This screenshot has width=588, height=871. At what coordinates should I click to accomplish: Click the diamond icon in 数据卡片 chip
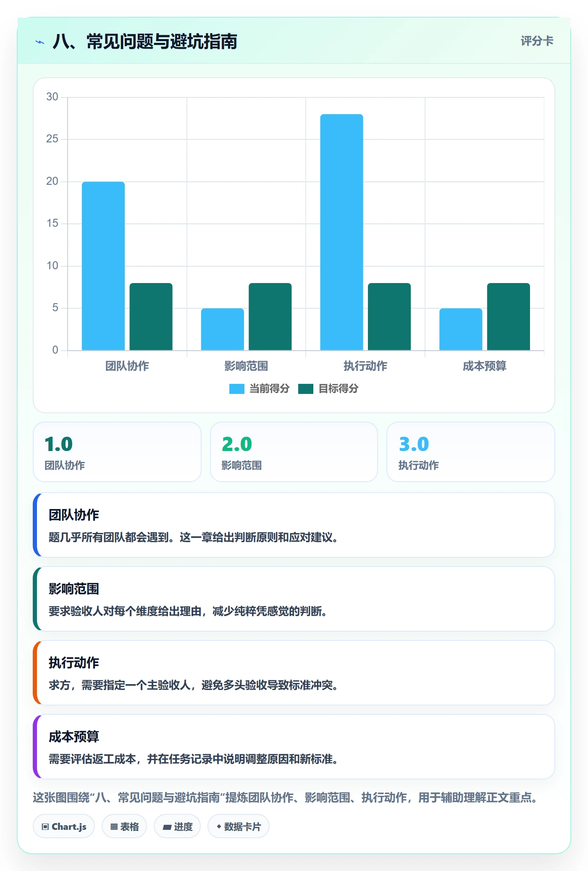tap(219, 826)
